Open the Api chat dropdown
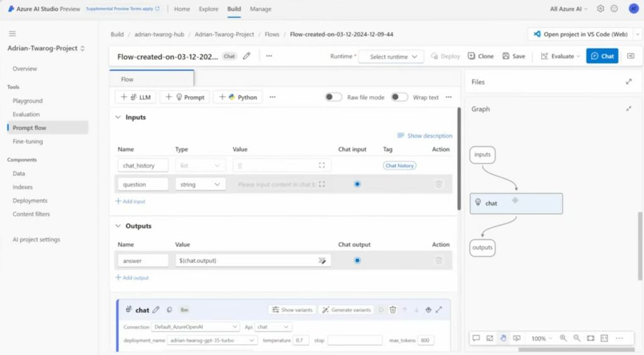The height and width of the screenshot is (355, 644). [x=273, y=327]
